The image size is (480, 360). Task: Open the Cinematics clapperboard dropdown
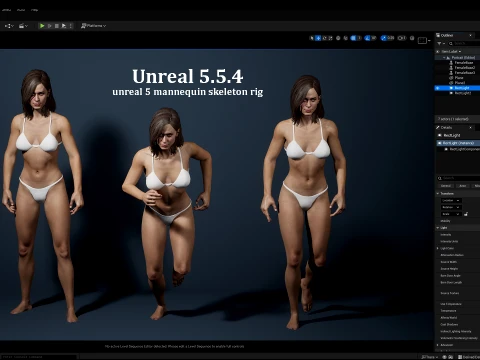pyautogui.click(x=23, y=26)
